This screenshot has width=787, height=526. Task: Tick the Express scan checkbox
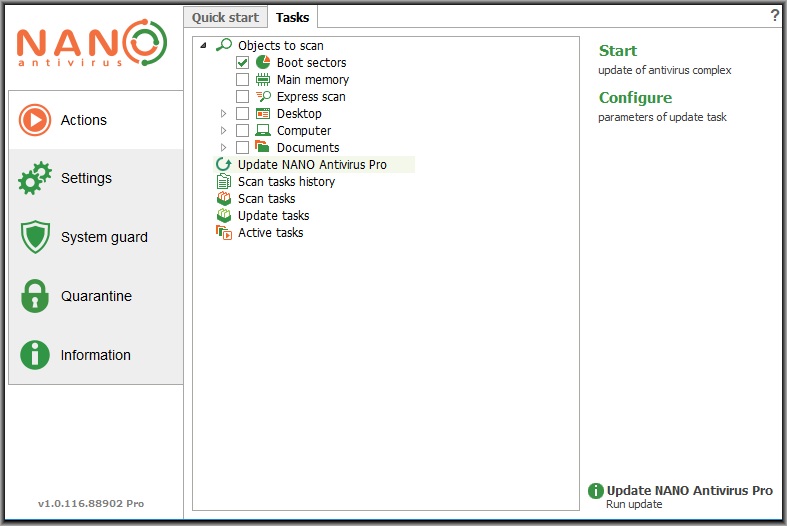point(242,97)
